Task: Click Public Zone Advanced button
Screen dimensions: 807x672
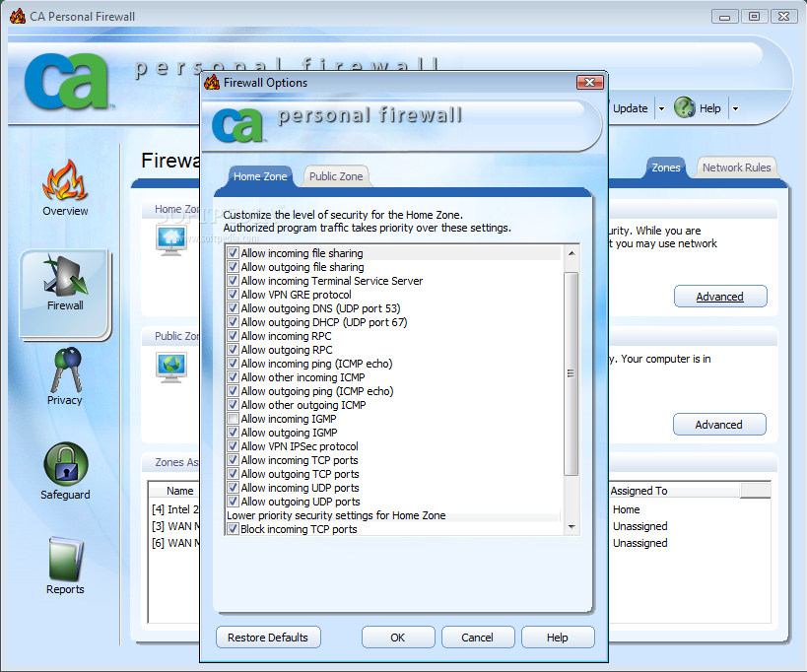Action: coord(719,425)
